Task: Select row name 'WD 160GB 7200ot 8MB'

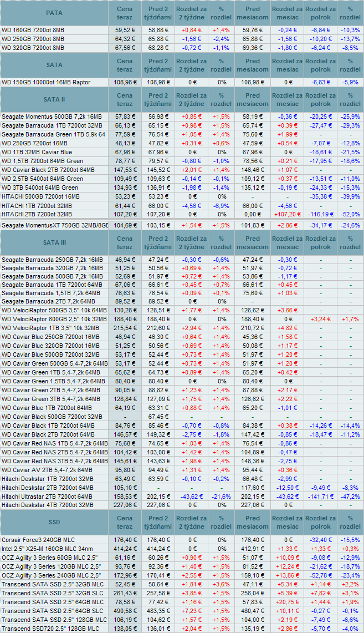Action: pyautogui.click(x=33, y=31)
